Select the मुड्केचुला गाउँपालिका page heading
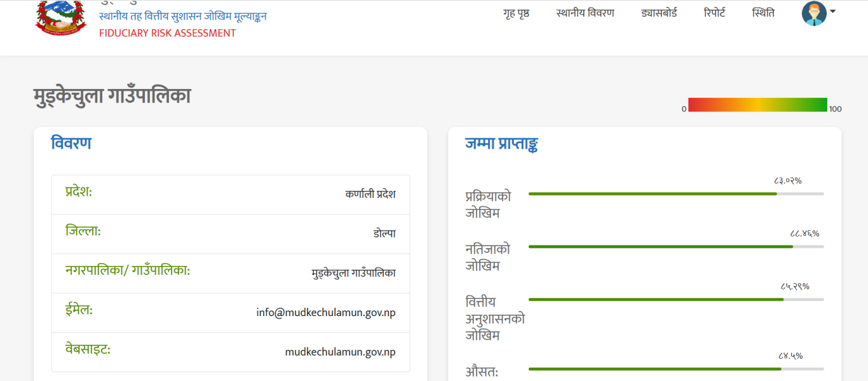Viewport: 868px width, 381px height. [112, 96]
